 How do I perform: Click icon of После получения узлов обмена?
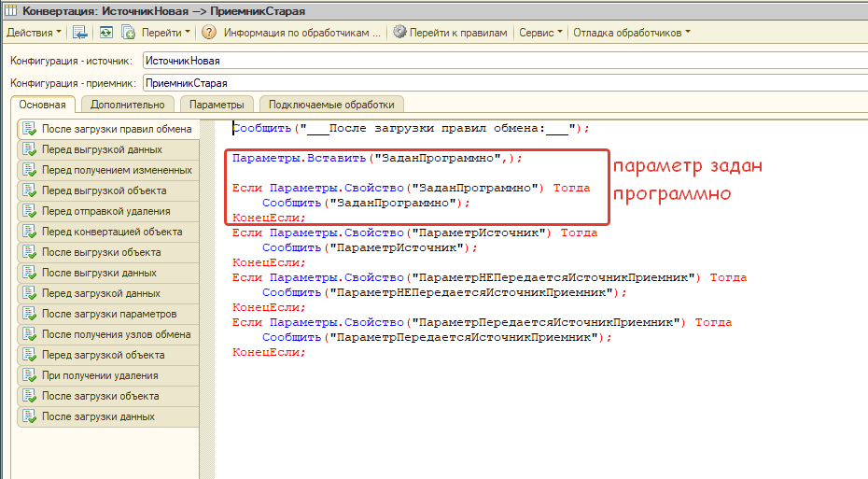pos(29,334)
